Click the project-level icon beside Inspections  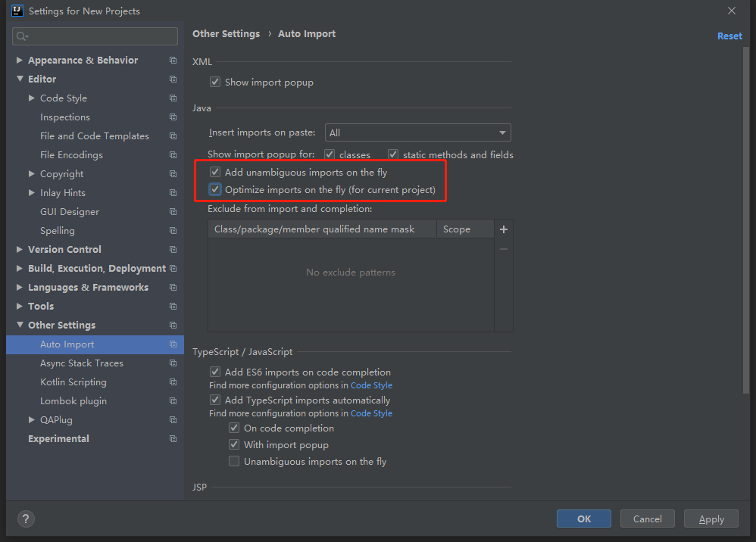[173, 117]
